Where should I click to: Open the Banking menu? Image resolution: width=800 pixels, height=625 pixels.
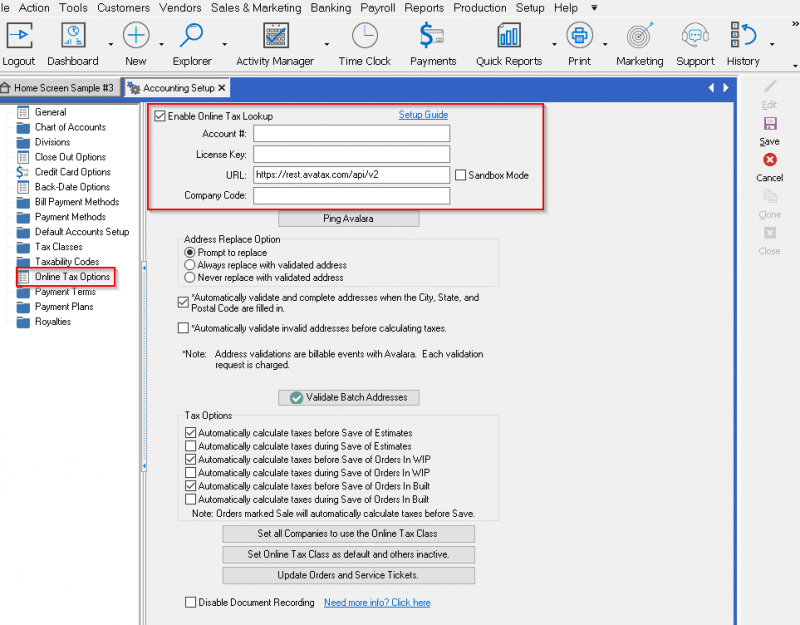(331, 8)
